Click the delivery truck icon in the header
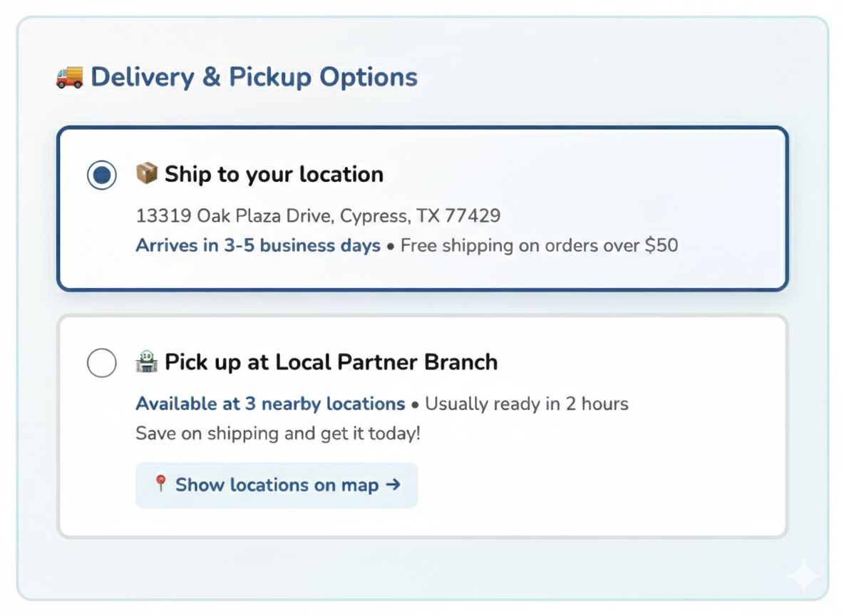The image size is (844, 616). (x=69, y=77)
